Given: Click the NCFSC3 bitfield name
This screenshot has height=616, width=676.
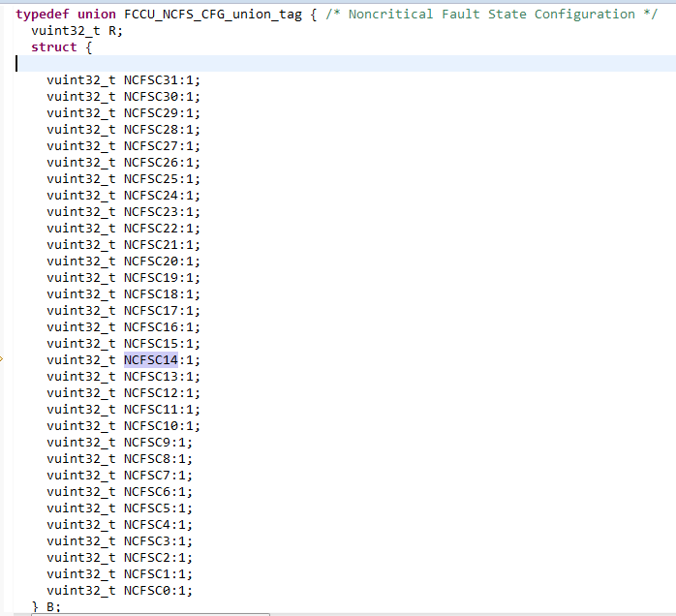Looking at the screenshot, I should pyautogui.click(x=147, y=541).
